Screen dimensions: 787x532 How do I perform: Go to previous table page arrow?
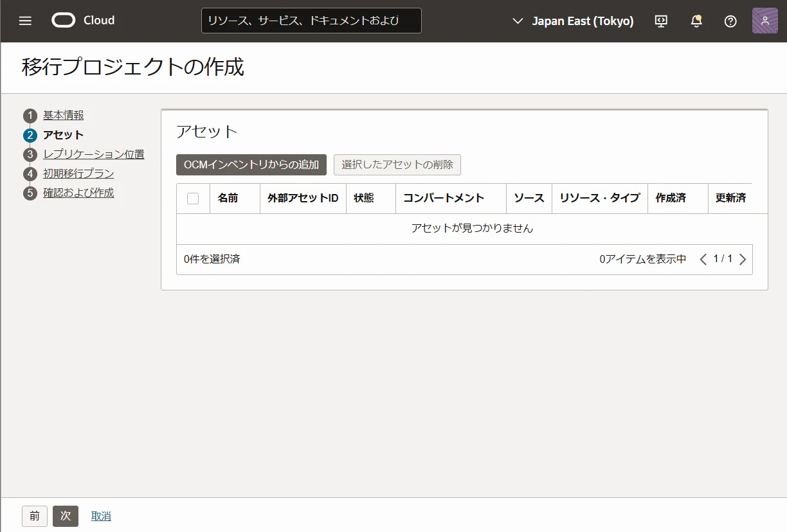[703, 260]
